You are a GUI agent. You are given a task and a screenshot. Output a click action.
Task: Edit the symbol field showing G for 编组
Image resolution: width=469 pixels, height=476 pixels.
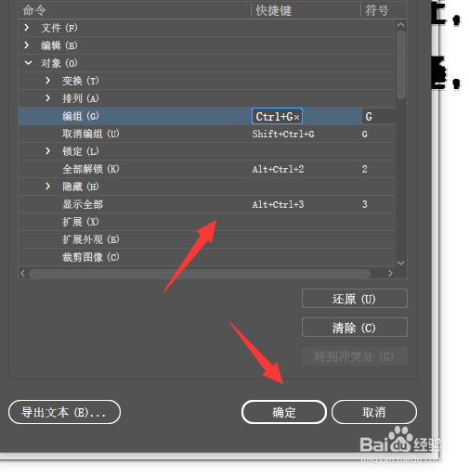379,117
